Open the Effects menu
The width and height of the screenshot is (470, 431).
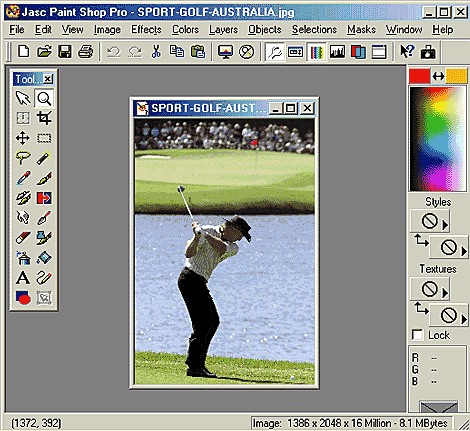[x=146, y=30]
